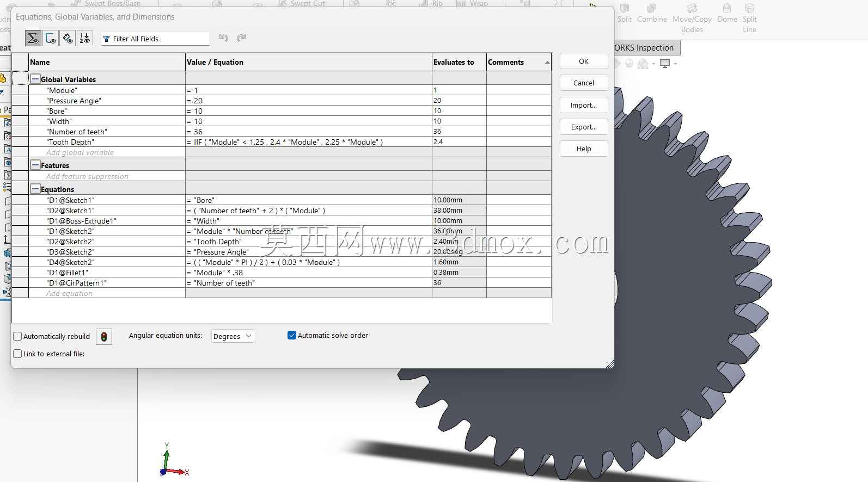Click the edit appearance sphere icon
The width and height of the screenshot is (868, 482).
[629, 64]
